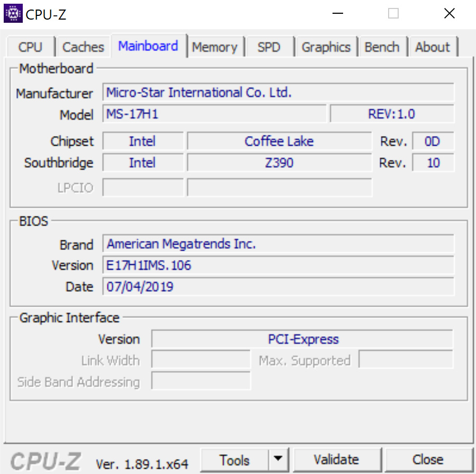
Task: Click the Close button at the bottom
Action: coord(428,459)
